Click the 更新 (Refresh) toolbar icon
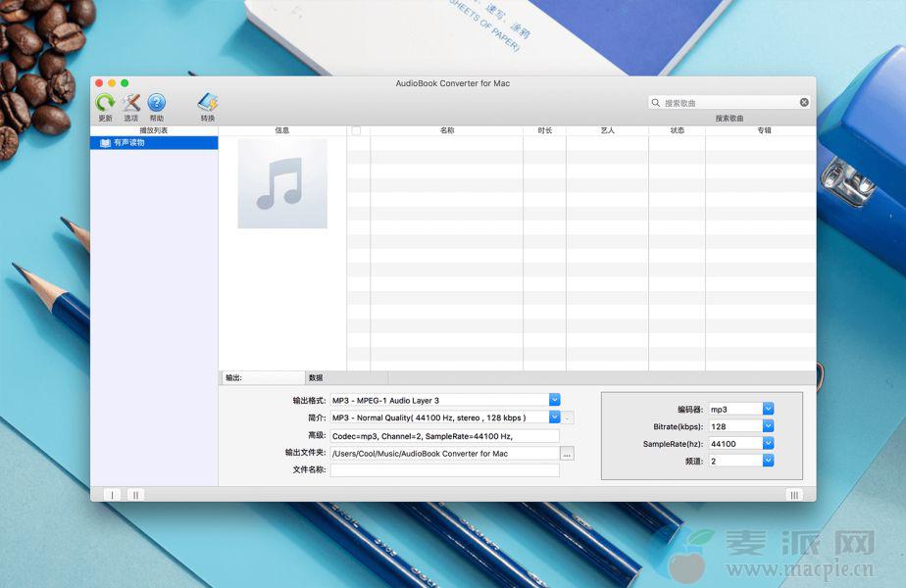Image resolution: width=906 pixels, height=588 pixels. 105,103
